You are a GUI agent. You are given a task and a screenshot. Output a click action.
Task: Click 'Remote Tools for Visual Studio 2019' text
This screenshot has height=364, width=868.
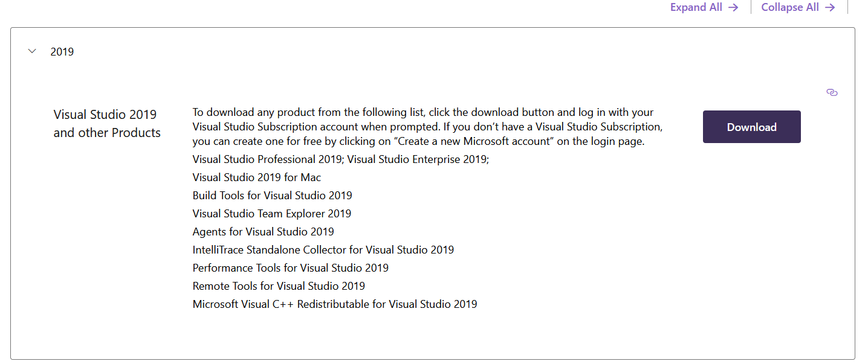pyautogui.click(x=279, y=286)
